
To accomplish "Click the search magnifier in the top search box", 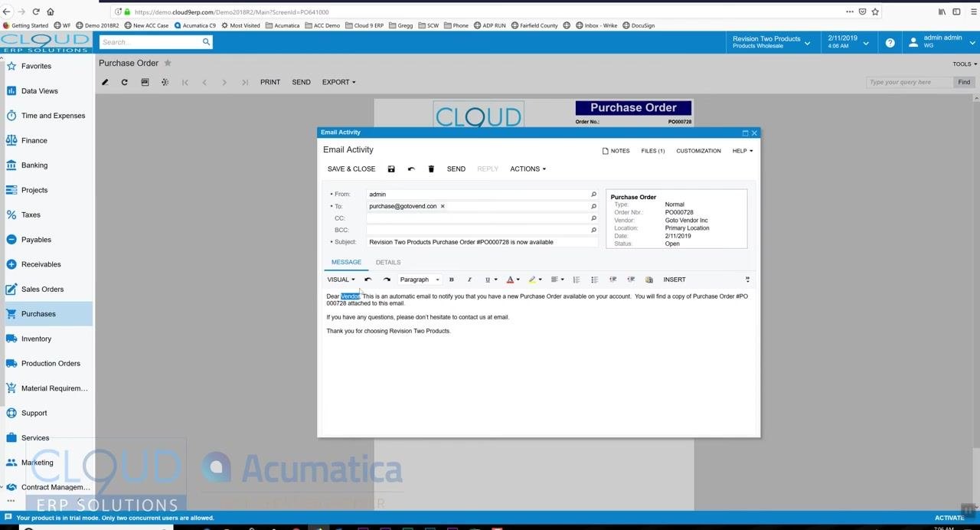I will (206, 42).
